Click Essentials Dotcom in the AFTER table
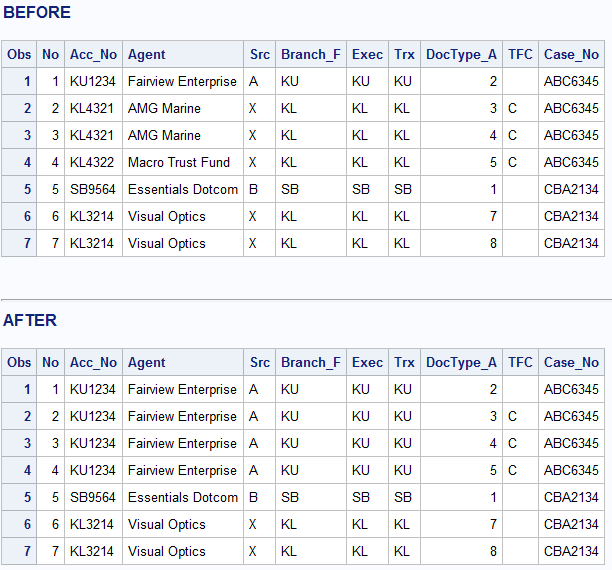Image resolution: width=612 pixels, height=570 pixels. coord(183,497)
